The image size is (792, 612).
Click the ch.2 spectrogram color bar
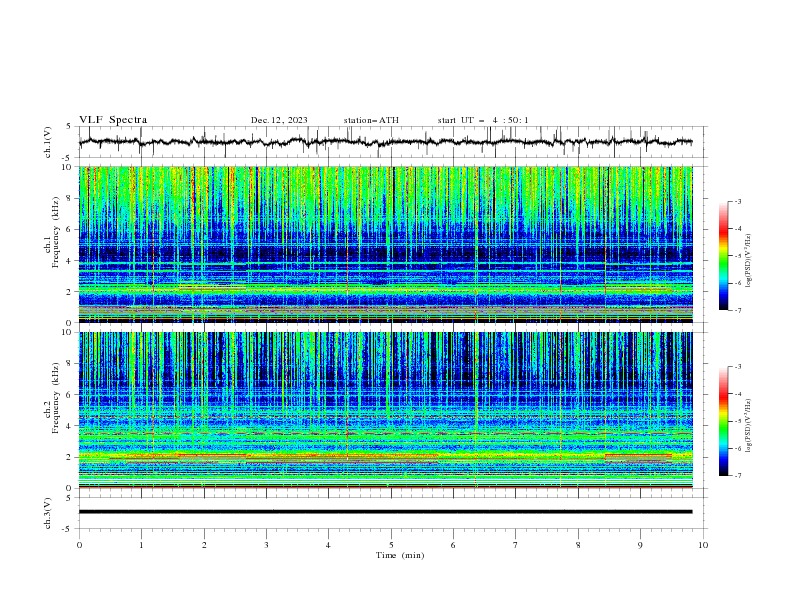723,421
